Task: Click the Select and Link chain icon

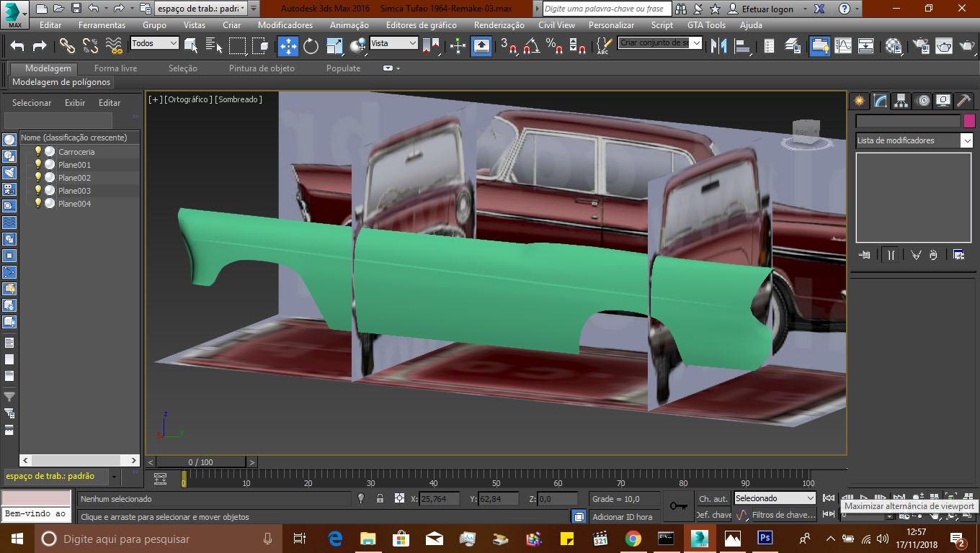Action: pyautogui.click(x=67, y=46)
